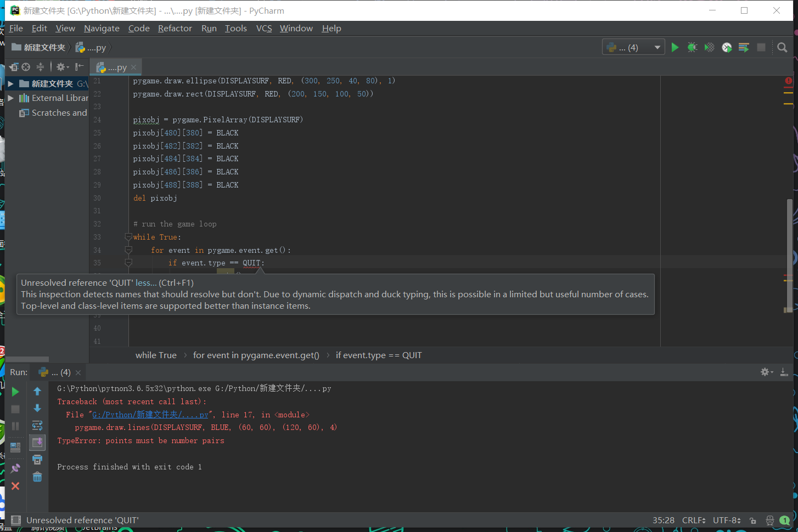Click 'less...' link in inspection tooltip

146,283
